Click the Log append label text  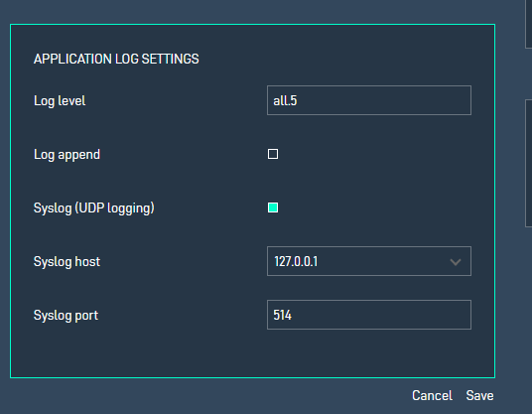click(x=66, y=155)
